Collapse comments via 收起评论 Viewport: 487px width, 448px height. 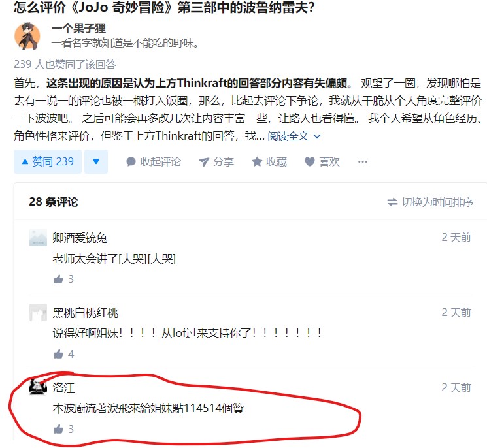pos(154,162)
